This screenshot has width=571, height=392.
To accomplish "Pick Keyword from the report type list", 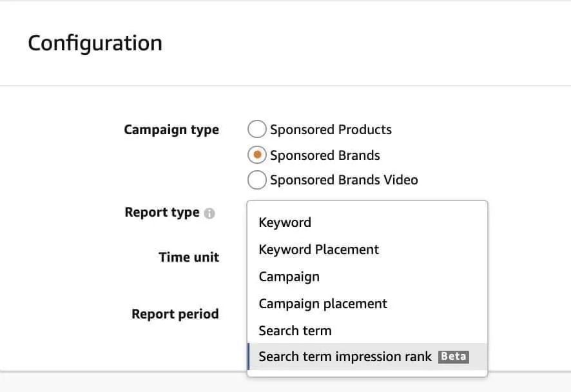I will click(367, 222).
